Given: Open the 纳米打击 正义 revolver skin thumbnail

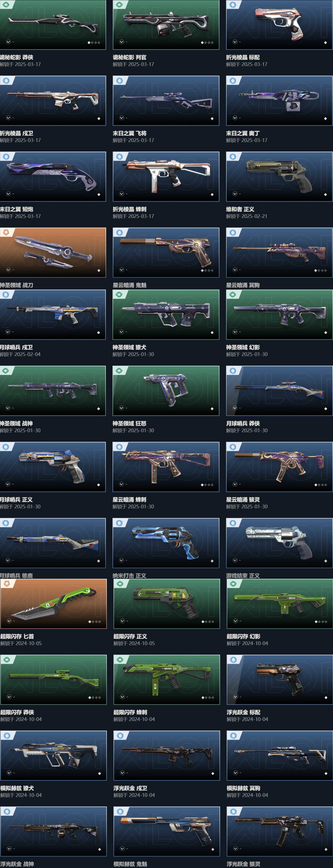Looking at the screenshot, I should tap(166, 543).
